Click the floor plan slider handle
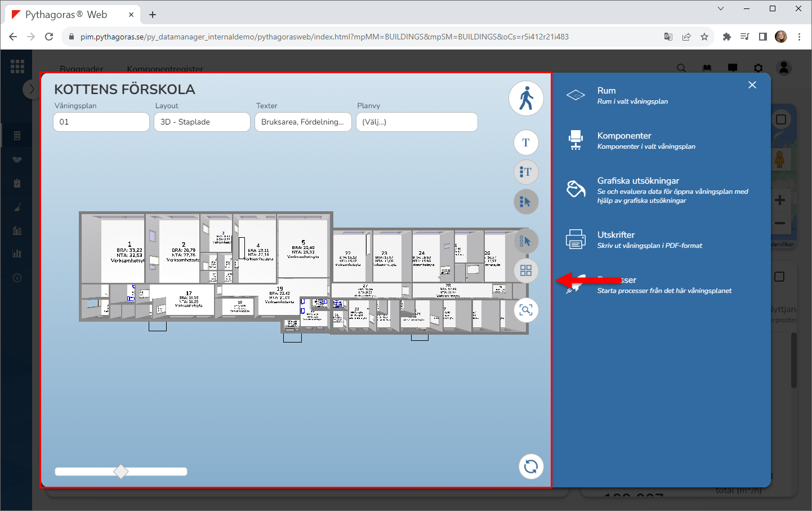 tap(121, 472)
